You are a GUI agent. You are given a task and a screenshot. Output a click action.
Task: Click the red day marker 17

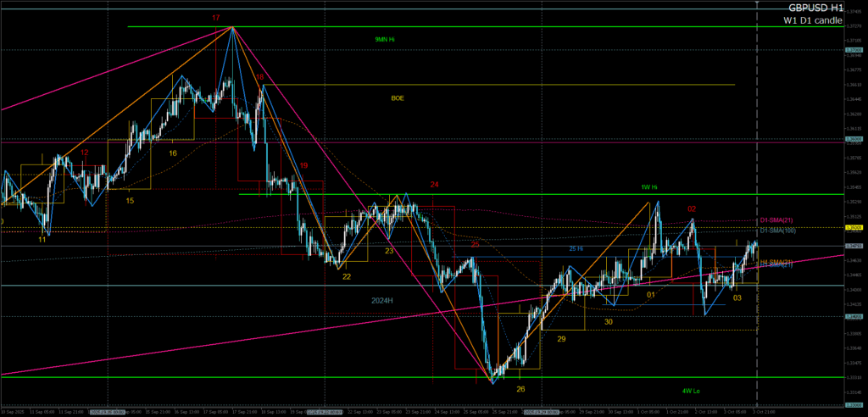tap(217, 17)
